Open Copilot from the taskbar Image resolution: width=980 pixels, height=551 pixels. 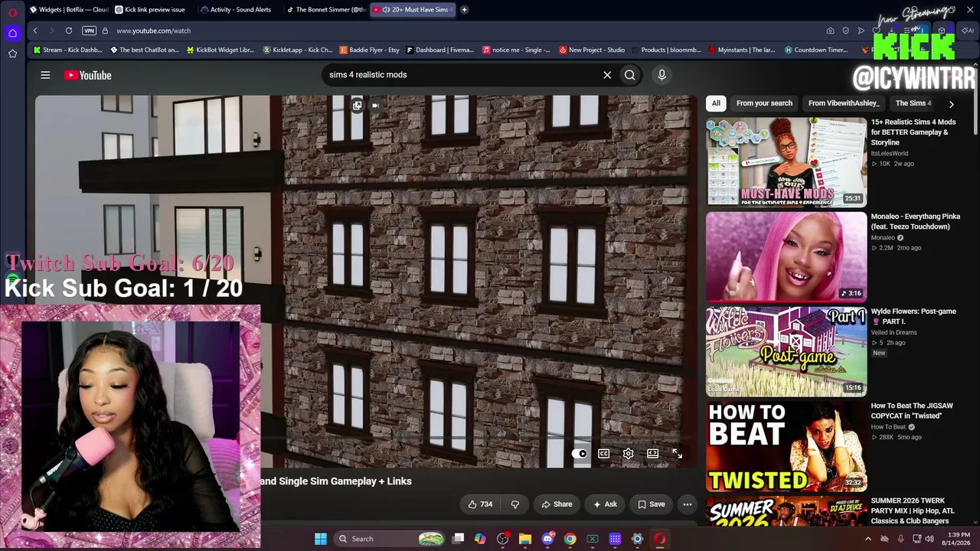pyautogui.click(x=480, y=539)
